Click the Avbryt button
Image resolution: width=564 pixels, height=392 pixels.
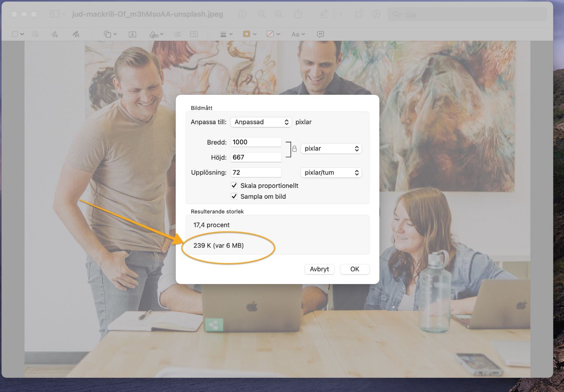pos(319,269)
